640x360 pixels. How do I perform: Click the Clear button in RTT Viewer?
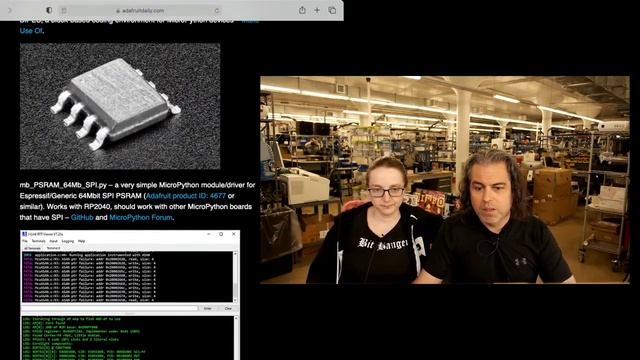pyautogui.click(x=228, y=309)
